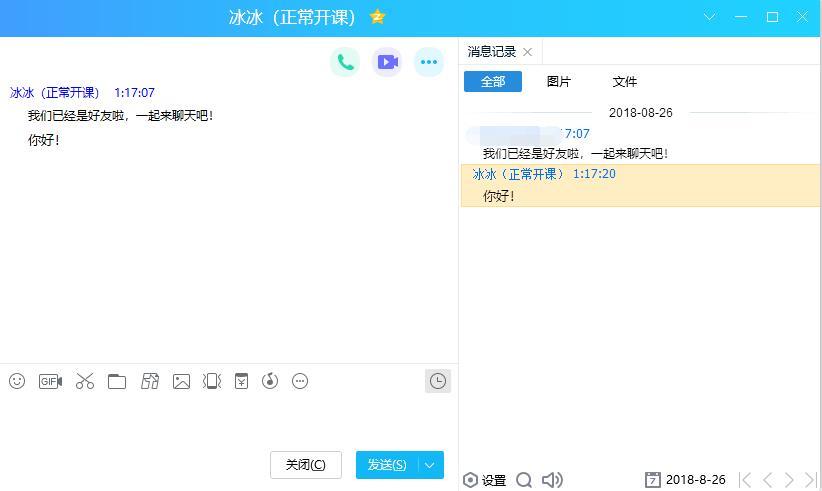
Task: Start a video call
Action: click(387, 62)
